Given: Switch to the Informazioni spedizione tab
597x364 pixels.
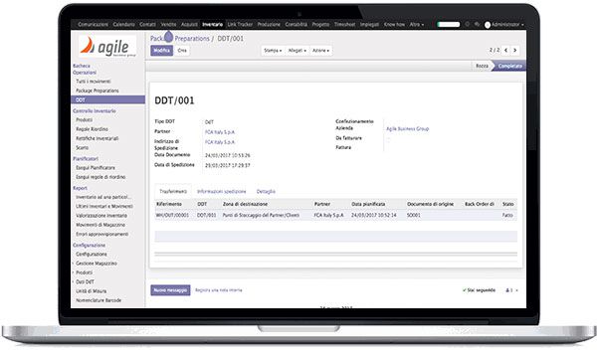Looking at the screenshot, I should (222, 192).
